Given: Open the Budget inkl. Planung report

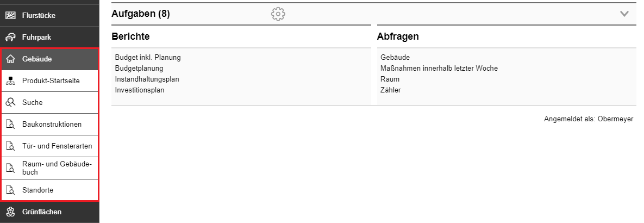Looking at the screenshot, I should [x=148, y=58].
